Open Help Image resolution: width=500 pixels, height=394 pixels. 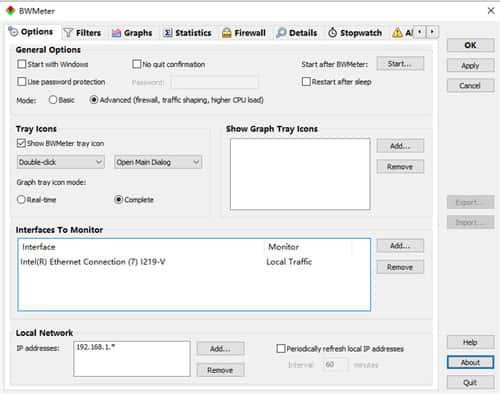470,342
